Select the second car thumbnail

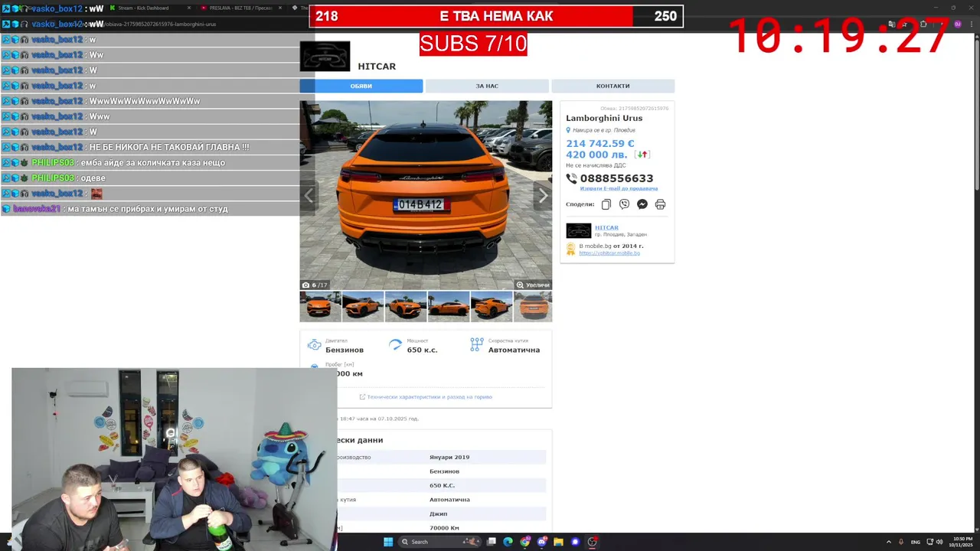coord(363,307)
